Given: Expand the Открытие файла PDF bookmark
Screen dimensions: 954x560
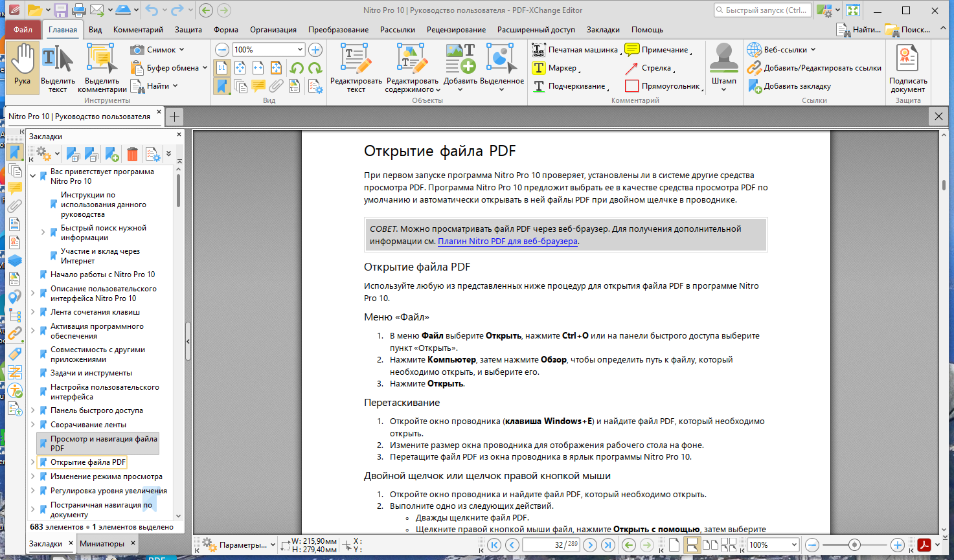Looking at the screenshot, I should coord(33,462).
